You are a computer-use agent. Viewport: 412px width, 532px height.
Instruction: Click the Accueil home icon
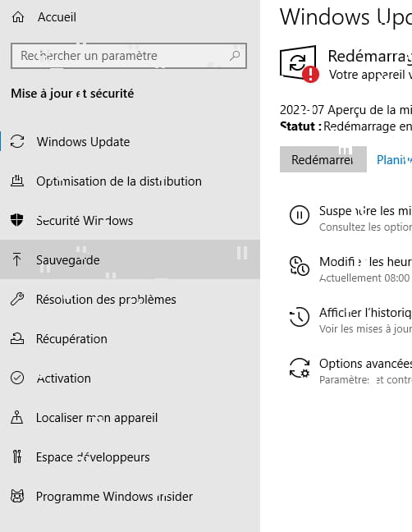click(x=17, y=16)
